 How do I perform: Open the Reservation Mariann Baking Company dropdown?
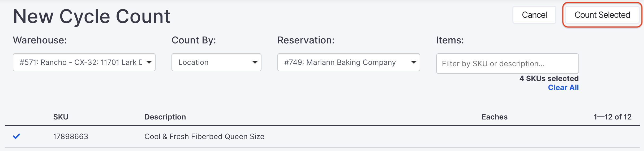pos(348,62)
